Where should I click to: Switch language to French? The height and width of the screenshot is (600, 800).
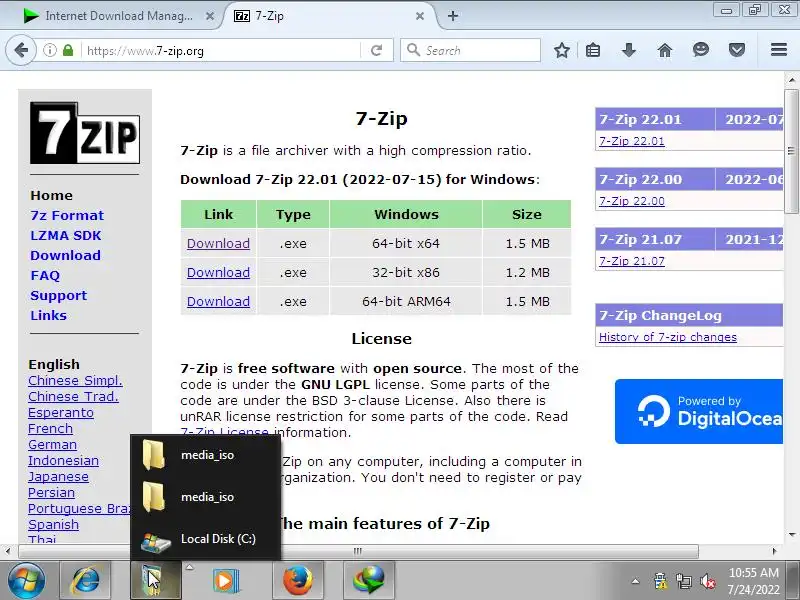tap(51, 429)
